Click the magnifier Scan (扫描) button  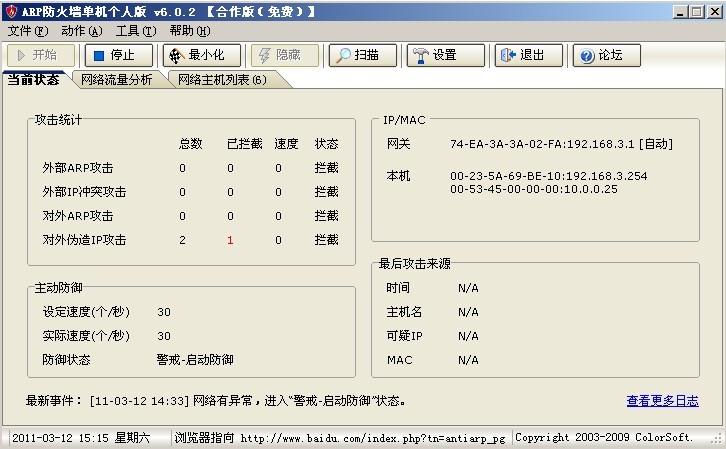tap(363, 56)
